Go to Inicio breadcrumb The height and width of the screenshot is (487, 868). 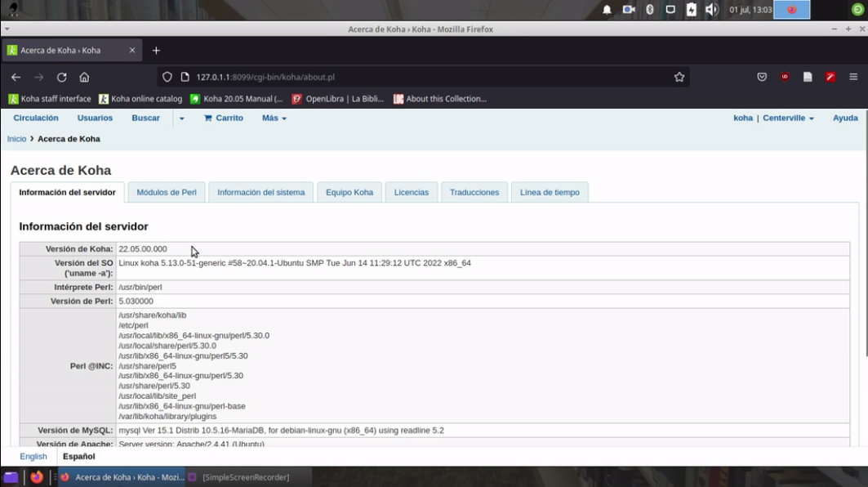(16, 139)
